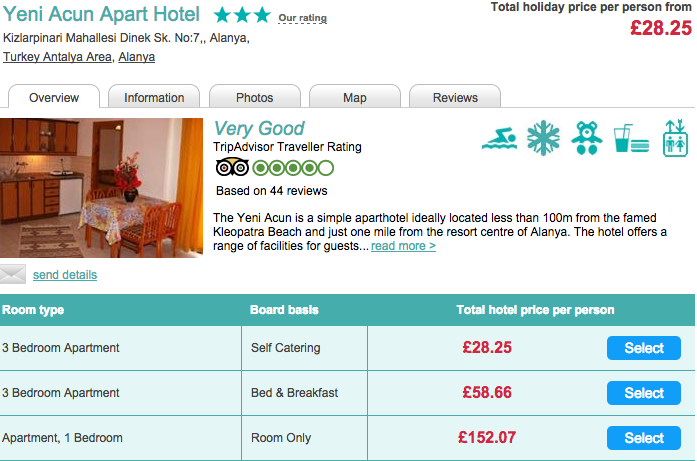
Task: Click the air conditioning snowflake icon
Action: (x=543, y=138)
